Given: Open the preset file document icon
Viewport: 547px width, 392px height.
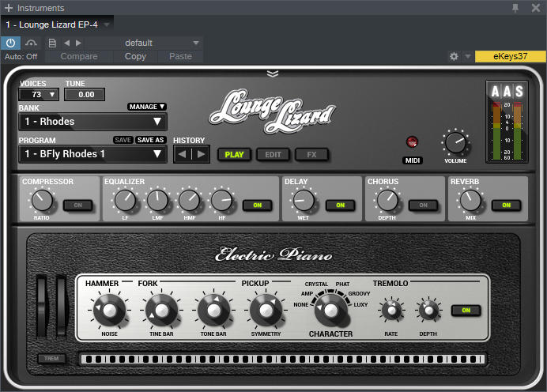Looking at the screenshot, I should point(52,43).
